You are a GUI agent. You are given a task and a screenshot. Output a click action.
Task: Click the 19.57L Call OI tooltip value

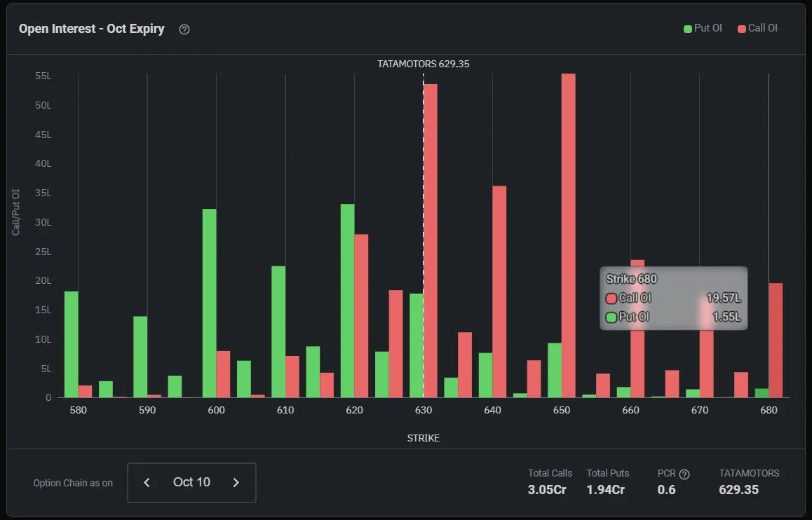[x=724, y=298]
